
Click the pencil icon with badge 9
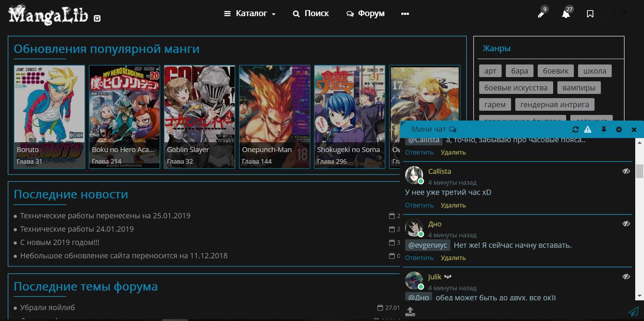click(x=542, y=13)
